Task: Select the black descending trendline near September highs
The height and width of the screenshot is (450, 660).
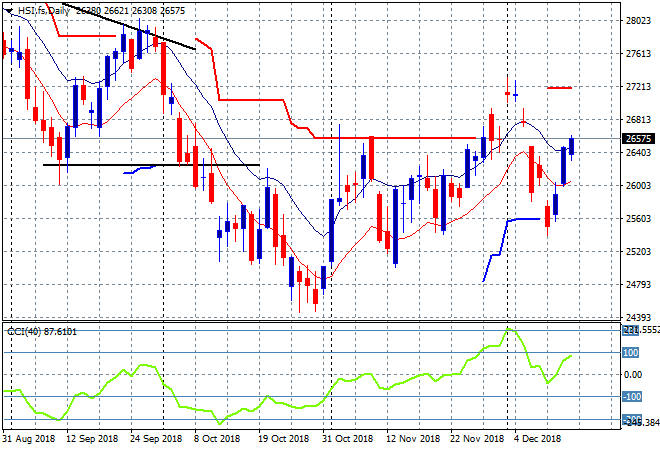Action: [129, 27]
